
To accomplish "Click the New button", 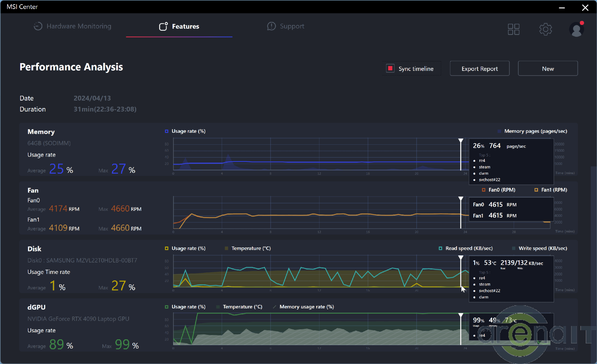I will coord(547,69).
